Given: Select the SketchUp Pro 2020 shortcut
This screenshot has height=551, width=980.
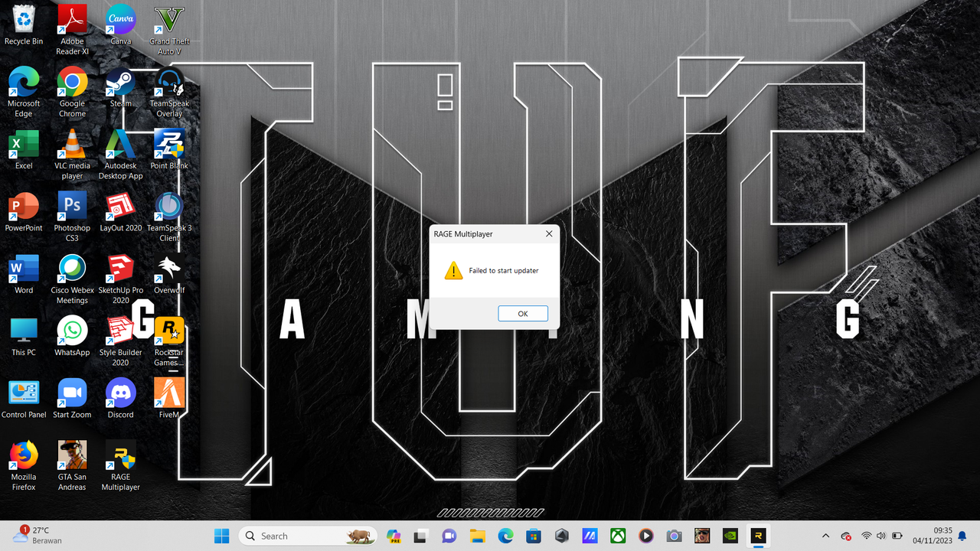Looking at the screenshot, I should point(120,279).
